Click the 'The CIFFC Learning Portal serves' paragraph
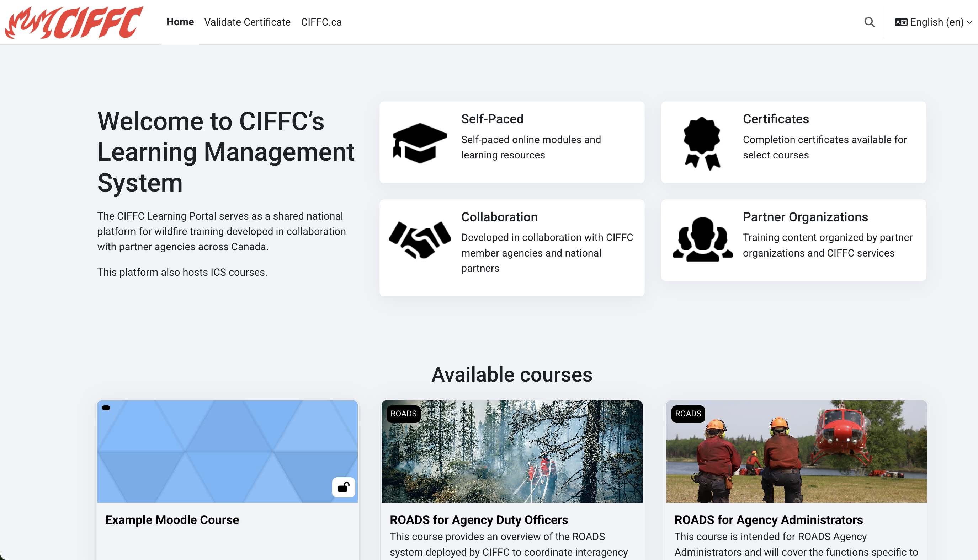This screenshot has width=978, height=560. 221,231
